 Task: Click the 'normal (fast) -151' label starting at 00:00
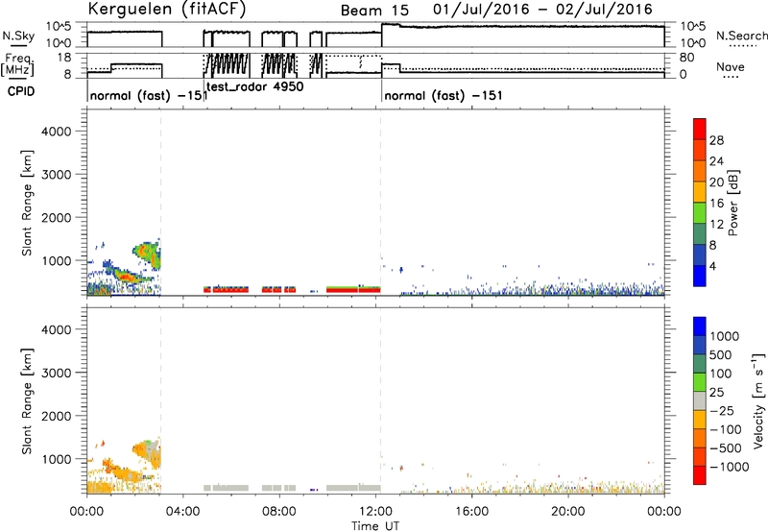(x=149, y=95)
